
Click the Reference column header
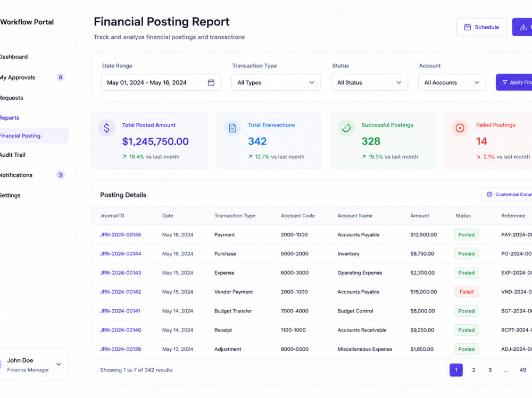(x=513, y=216)
